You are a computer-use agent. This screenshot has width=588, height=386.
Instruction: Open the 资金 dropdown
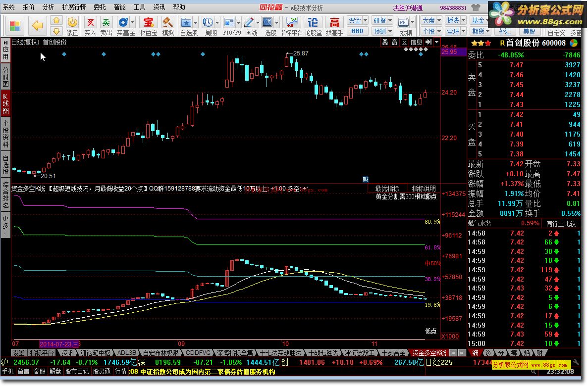[357, 20]
